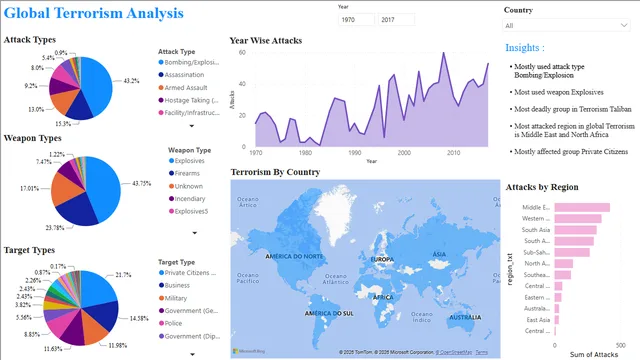
Task: Click the 23.78% label on Weapon Types pie
Action: (55, 228)
